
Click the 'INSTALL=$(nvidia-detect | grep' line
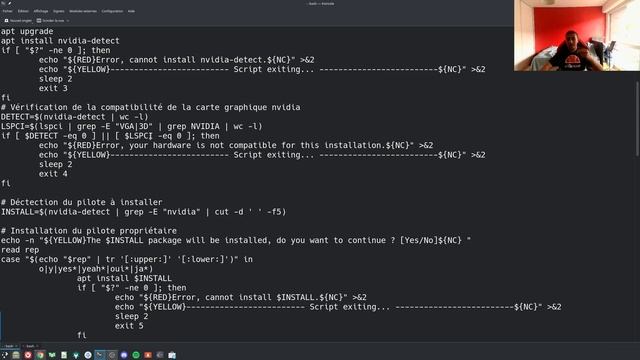click(143, 212)
